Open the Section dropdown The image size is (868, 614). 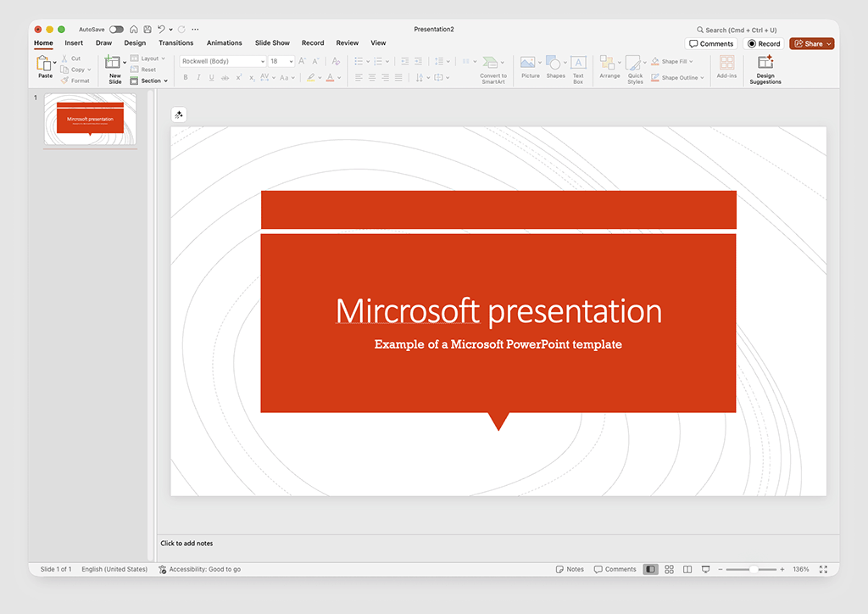coord(149,81)
